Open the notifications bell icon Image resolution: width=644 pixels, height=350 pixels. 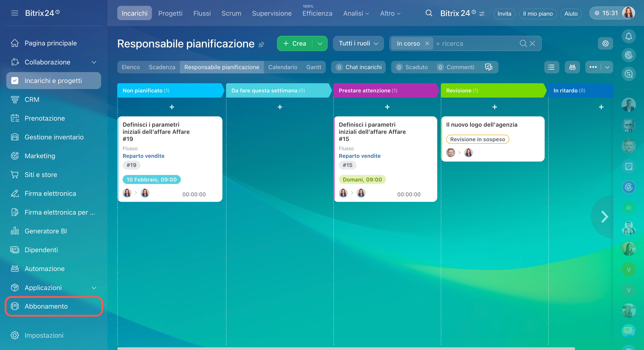click(628, 36)
